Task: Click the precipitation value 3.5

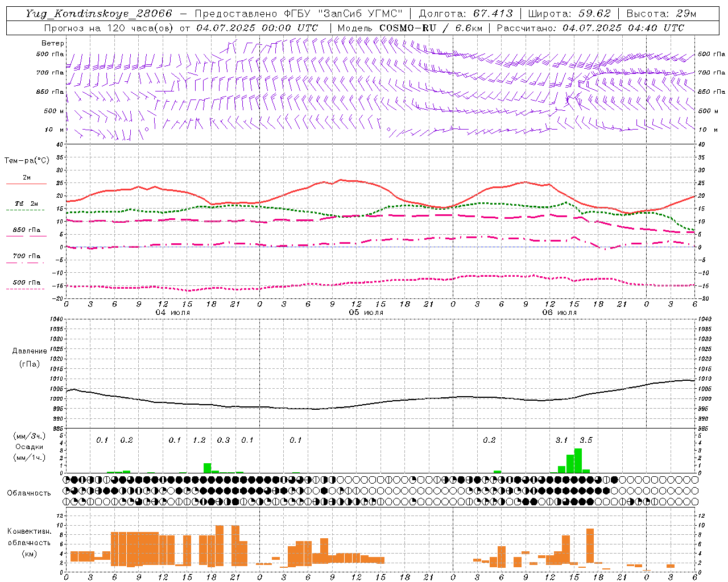Action: 586,440
